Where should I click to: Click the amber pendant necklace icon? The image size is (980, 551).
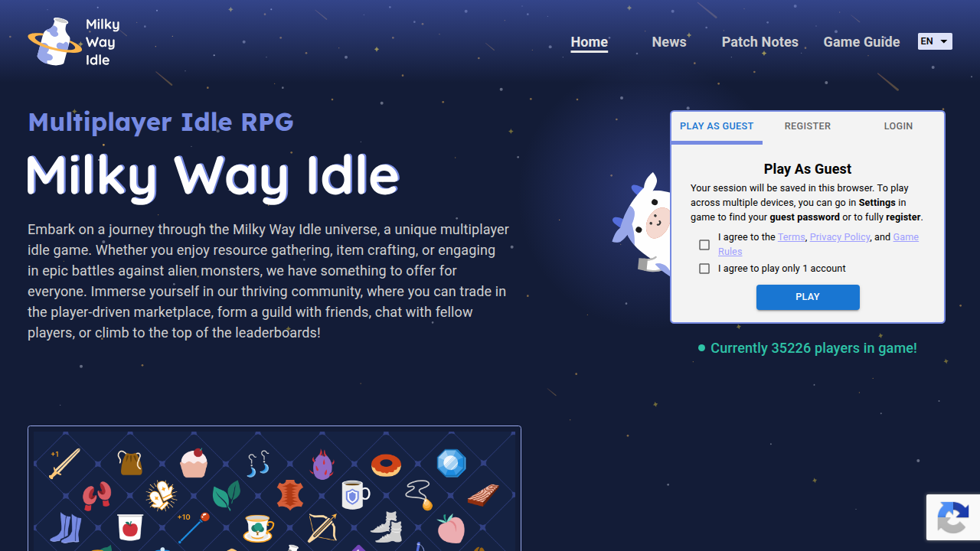(x=420, y=495)
